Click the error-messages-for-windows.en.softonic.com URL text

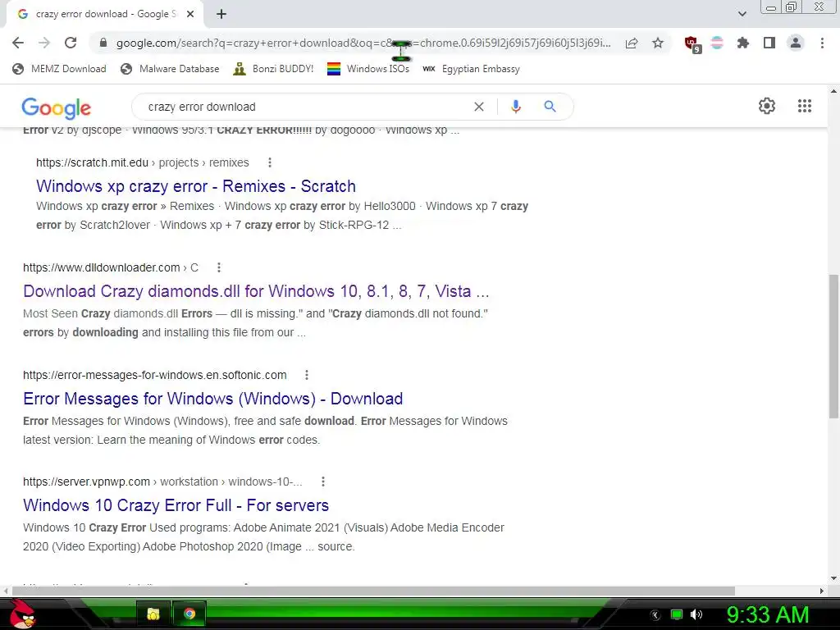point(155,375)
